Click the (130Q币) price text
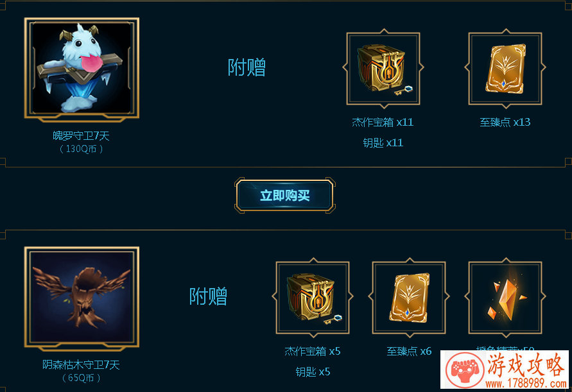 pyautogui.click(x=81, y=149)
